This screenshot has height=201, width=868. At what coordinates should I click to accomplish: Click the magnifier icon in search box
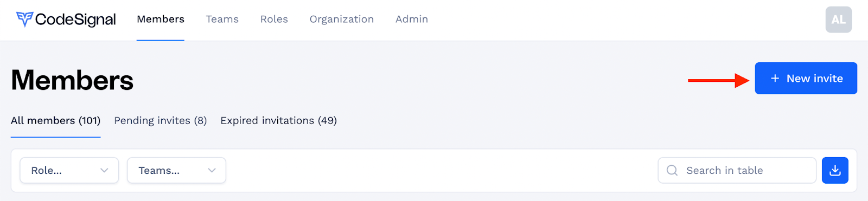pyautogui.click(x=672, y=170)
